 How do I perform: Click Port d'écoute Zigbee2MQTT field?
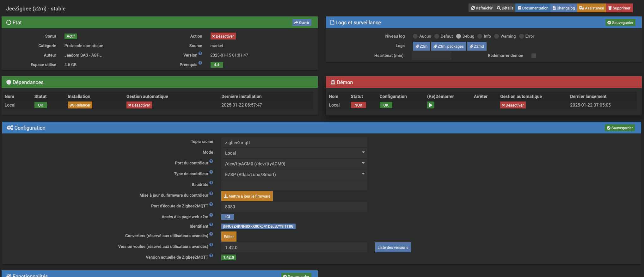click(294, 207)
